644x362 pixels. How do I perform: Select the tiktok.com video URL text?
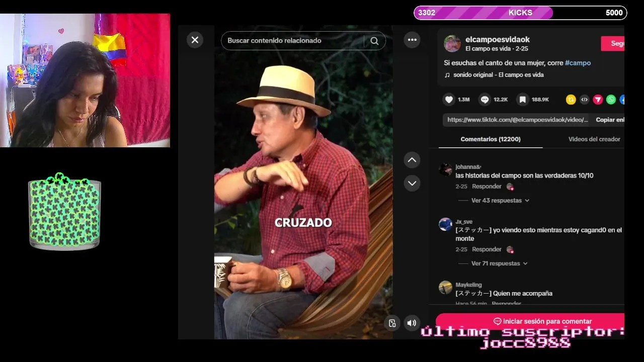517,120
